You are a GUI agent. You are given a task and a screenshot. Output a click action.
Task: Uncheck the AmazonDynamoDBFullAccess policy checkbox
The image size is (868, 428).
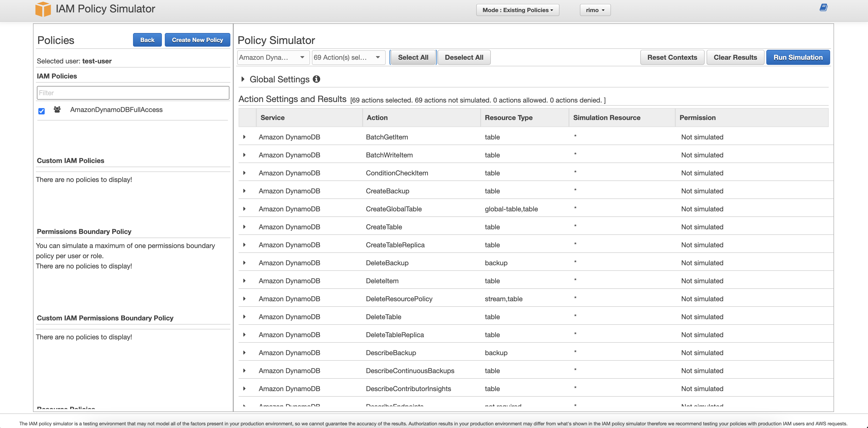tap(42, 111)
